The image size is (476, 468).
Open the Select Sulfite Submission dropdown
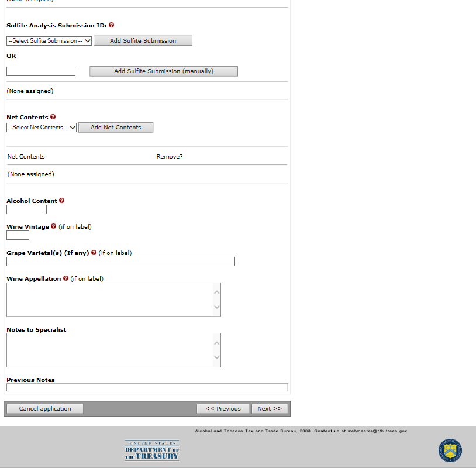49,41
